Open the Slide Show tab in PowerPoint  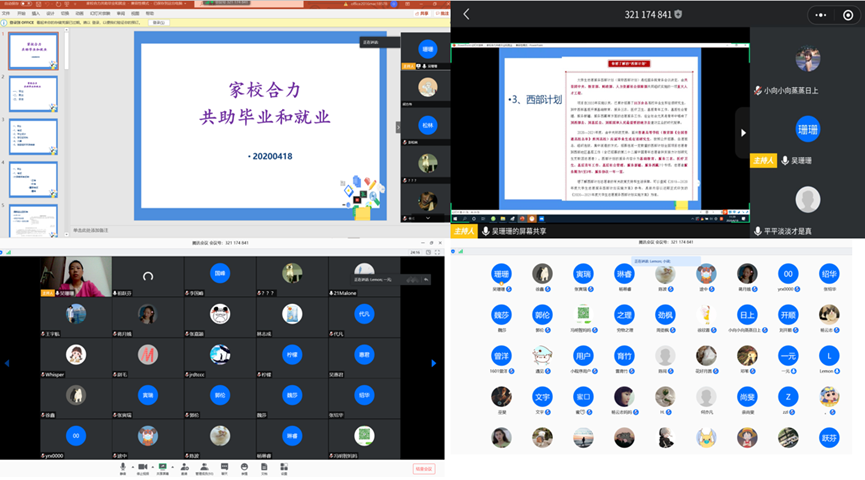[x=100, y=13]
